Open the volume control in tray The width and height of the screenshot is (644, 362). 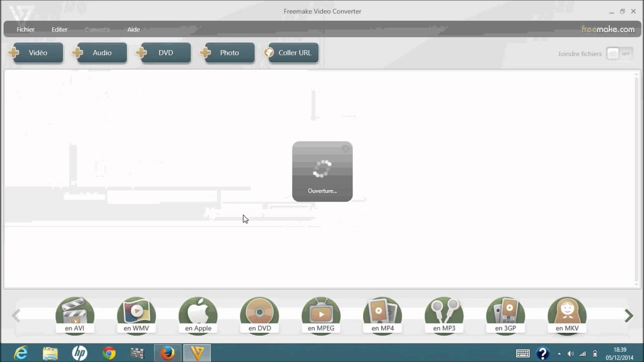point(571,353)
